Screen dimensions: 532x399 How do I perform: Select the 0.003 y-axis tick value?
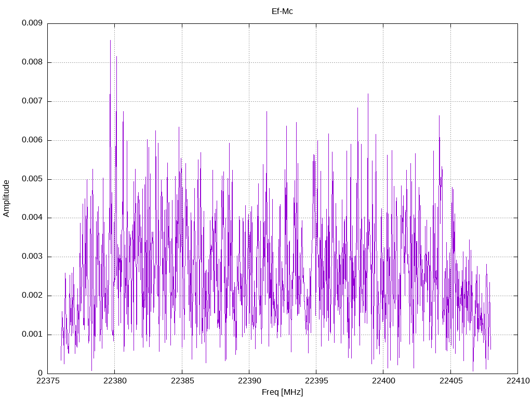pos(32,257)
